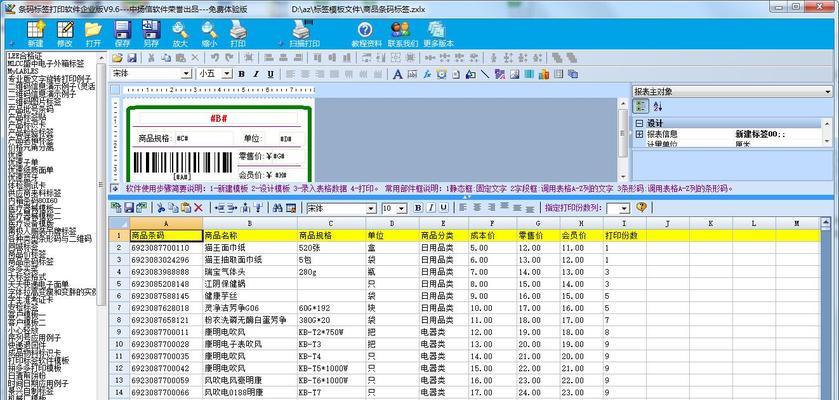Image resolution: width=839 pixels, height=400 pixels.
Task: Select column header A in the spreadsheet
Action: coord(166,223)
